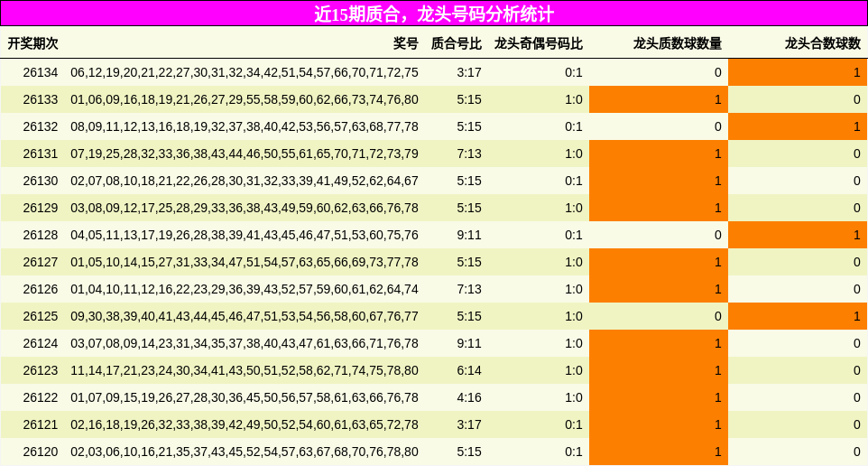Viewport: 868px width, 466px height.
Task: Click the 3:17 ratio in row 26121
Action: 469,425
